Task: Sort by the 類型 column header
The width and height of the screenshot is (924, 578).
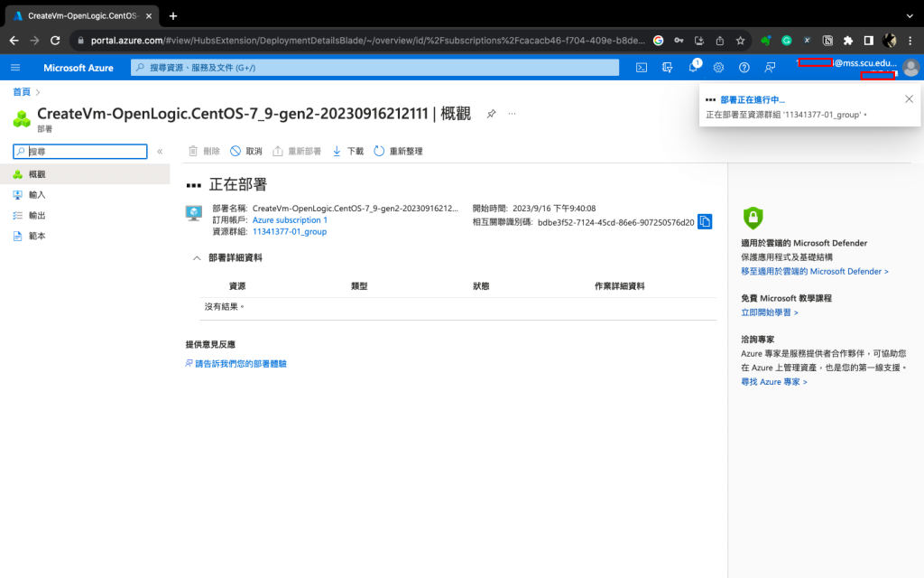Action: [359, 286]
